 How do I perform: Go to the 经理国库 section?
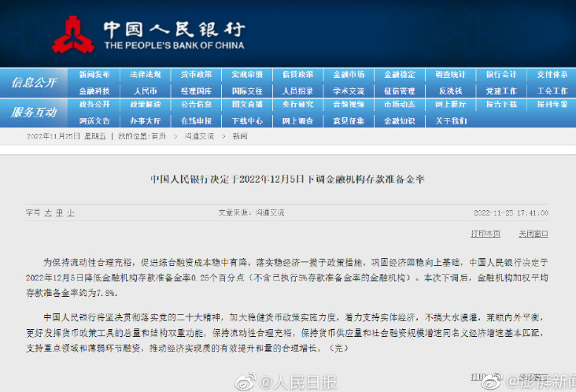click(x=196, y=91)
